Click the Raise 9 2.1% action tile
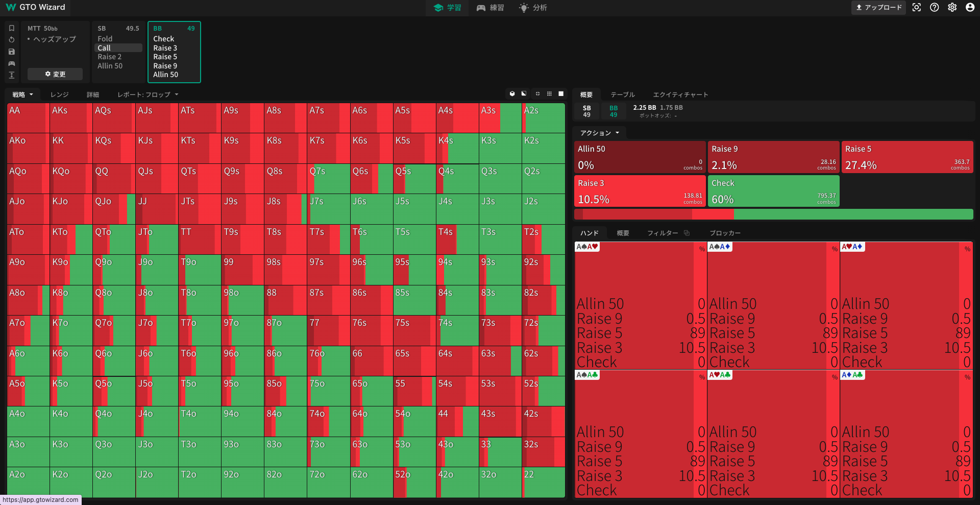Image resolution: width=980 pixels, height=505 pixels. [x=773, y=157]
